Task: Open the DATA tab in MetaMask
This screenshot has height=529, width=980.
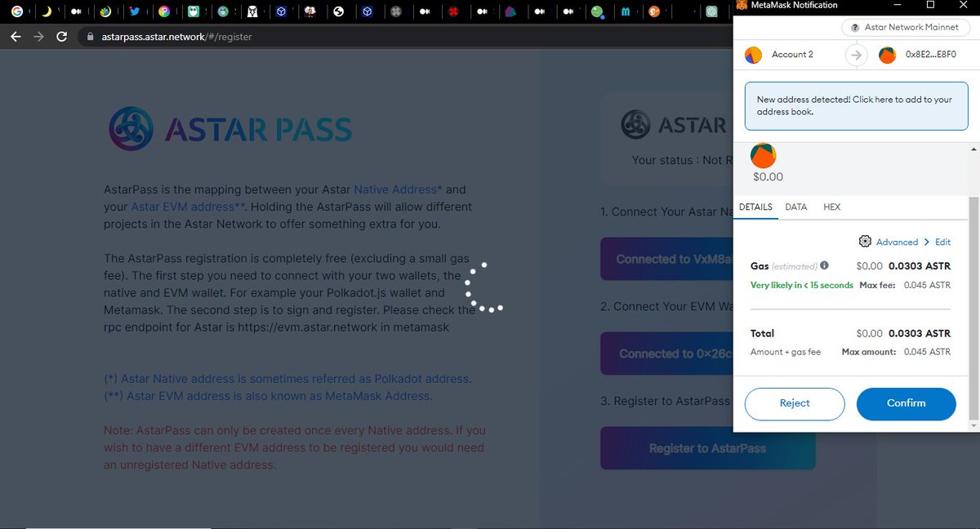Action: pos(796,207)
